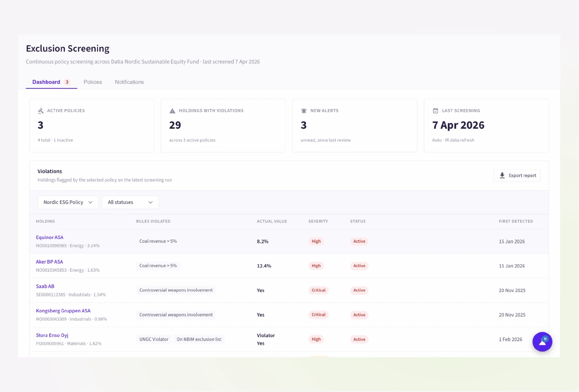
Task: Click the alarm bell icon on New Alerts
Action: pyautogui.click(x=304, y=111)
